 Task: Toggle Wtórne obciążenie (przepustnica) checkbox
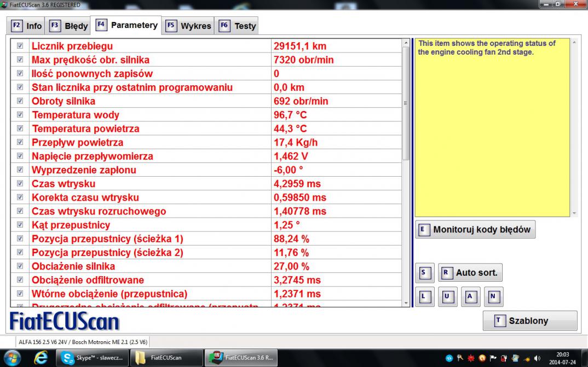pos(20,293)
